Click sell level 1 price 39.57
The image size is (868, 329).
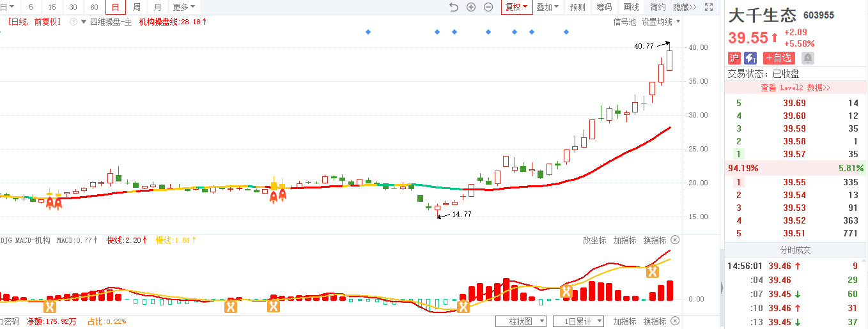click(x=794, y=154)
